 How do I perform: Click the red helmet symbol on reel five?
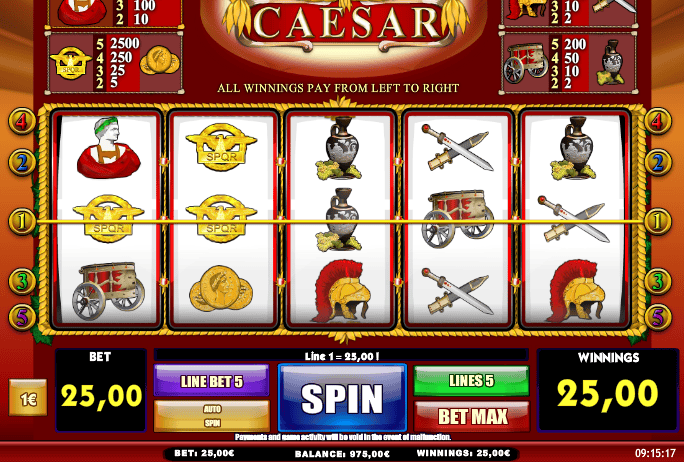[x=576, y=291]
